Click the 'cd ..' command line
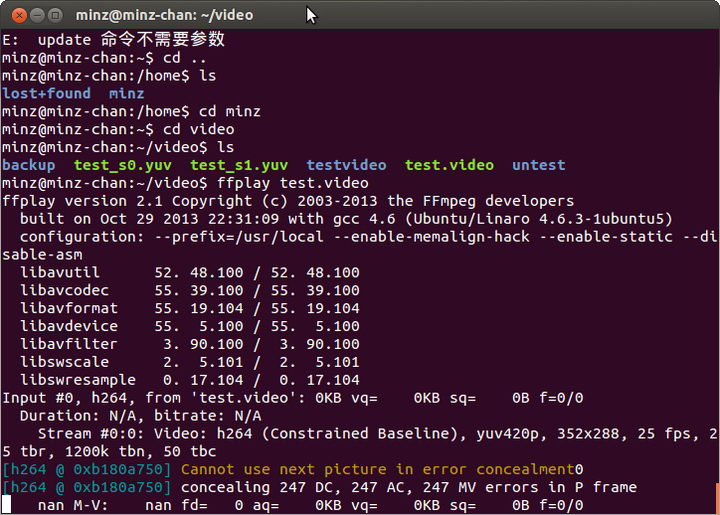 click(x=104, y=58)
